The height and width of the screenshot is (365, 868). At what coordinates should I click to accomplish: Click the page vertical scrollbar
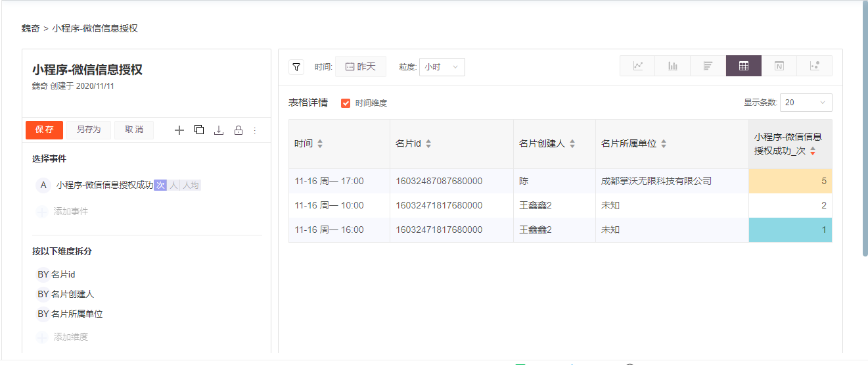[865, 128]
